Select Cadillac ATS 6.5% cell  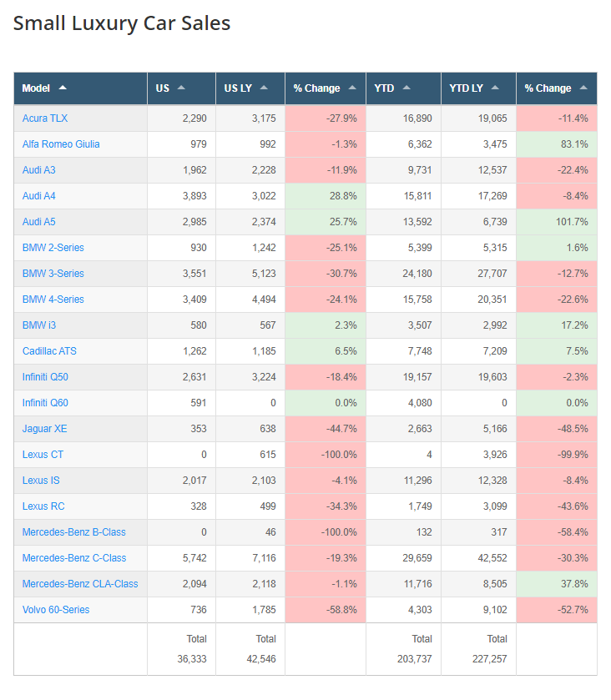point(326,351)
